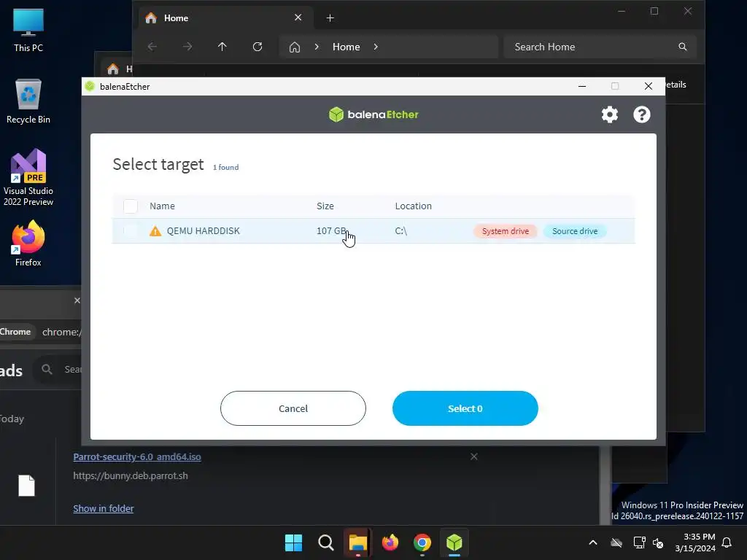
Task: Click the Size column header
Action: (325, 206)
